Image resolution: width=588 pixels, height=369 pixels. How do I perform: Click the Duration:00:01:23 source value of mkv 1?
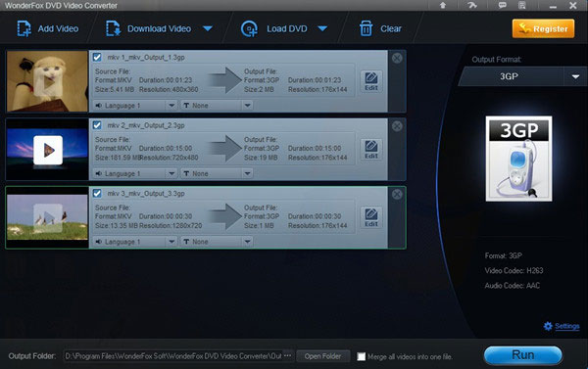point(166,80)
